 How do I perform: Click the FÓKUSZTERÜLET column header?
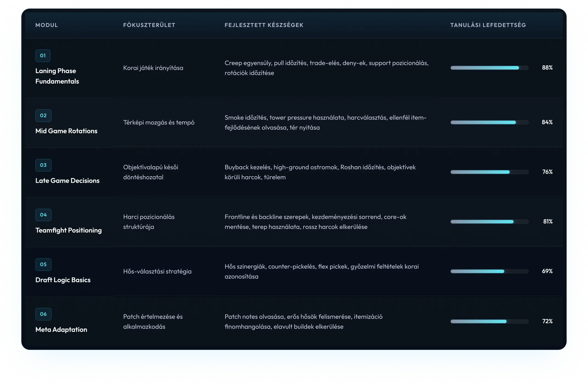tap(149, 25)
